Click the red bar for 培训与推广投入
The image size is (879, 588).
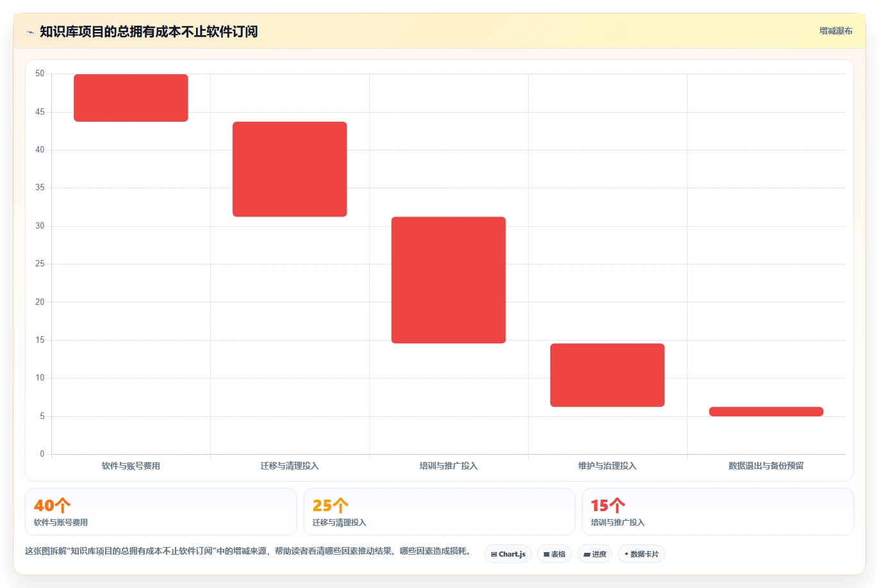[448, 280]
